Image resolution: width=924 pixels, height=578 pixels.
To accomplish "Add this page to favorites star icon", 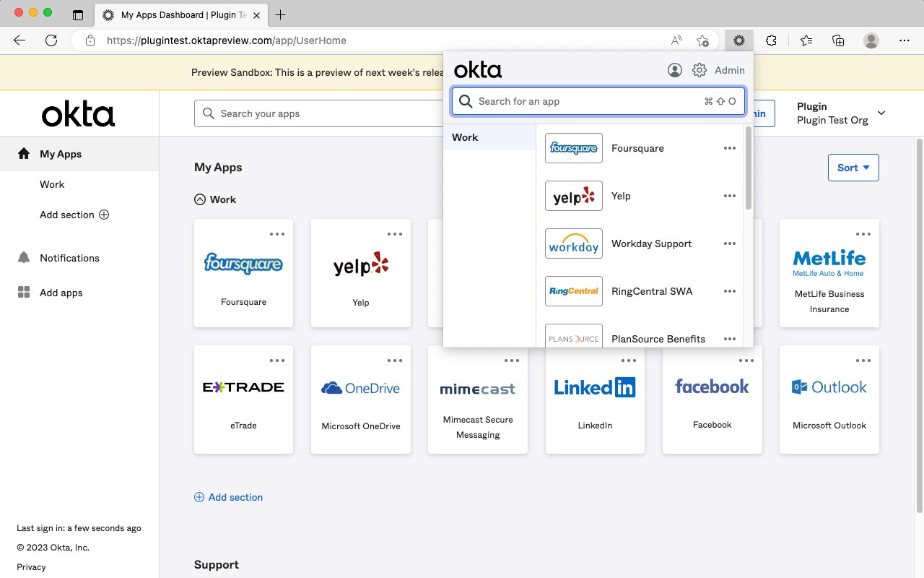I will (702, 40).
